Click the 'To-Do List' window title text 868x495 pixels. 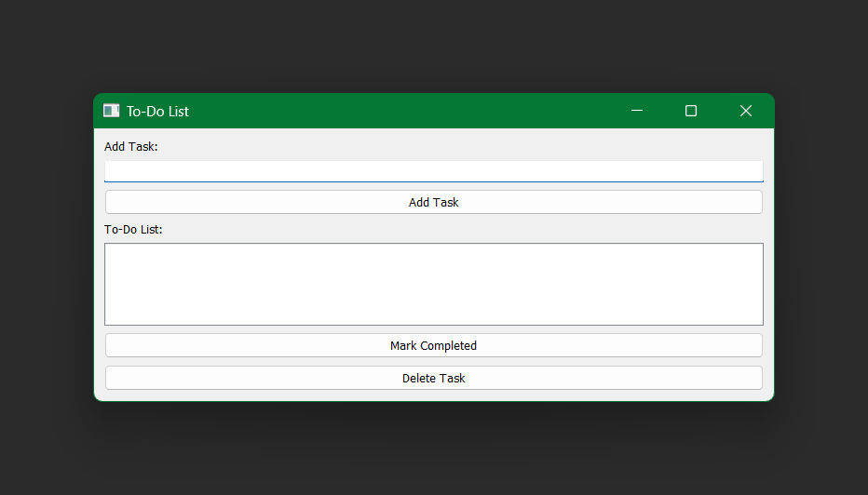(157, 112)
